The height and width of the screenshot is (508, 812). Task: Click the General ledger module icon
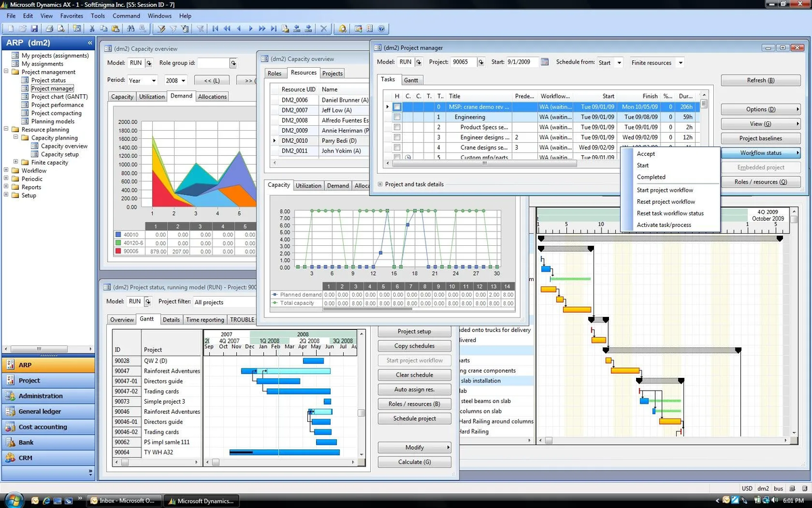(10, 411)
